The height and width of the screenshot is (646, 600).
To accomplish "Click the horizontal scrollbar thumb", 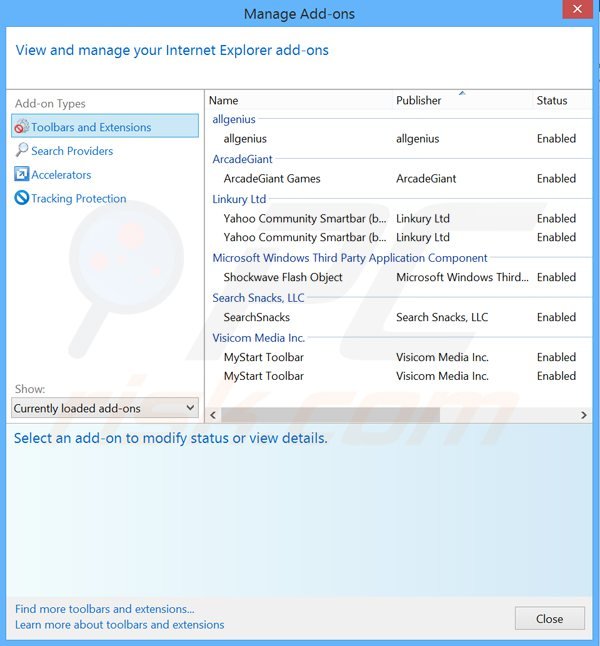I will pos(330,415).
